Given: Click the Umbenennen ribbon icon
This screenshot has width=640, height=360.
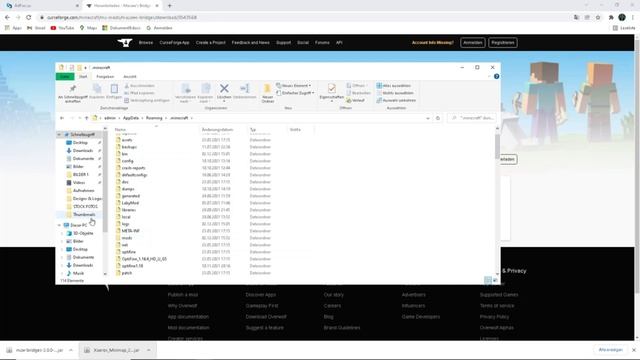Looking at the screenshot, I should [x=244, y=88].
